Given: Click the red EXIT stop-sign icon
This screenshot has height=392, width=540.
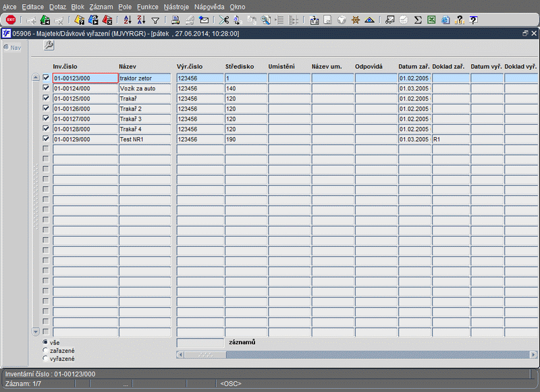Looking at the screenshot, I should point(10,20).
